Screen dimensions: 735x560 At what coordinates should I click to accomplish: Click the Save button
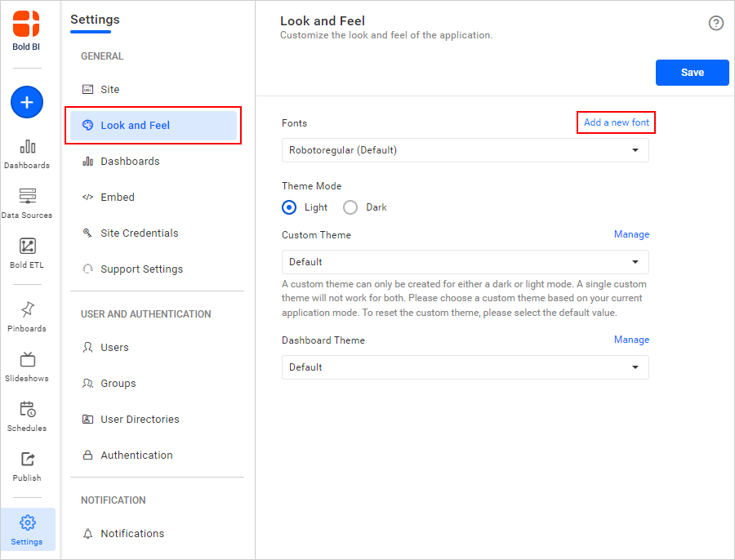coord(692,73)
